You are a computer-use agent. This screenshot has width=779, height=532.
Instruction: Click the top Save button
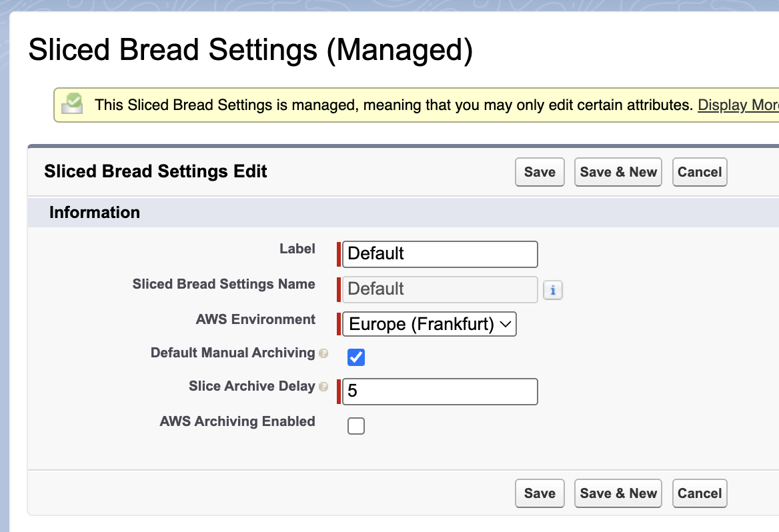[540, 172]
